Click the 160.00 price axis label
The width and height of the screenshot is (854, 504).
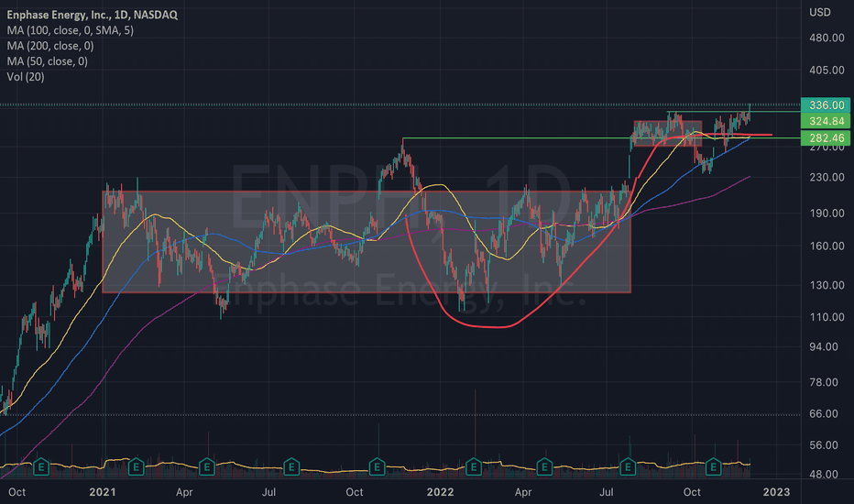tap(827, 246)
